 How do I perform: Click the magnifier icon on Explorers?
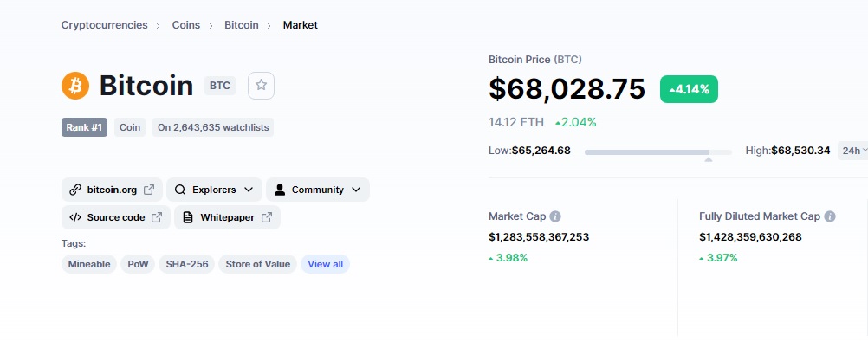tap(180, 190)
